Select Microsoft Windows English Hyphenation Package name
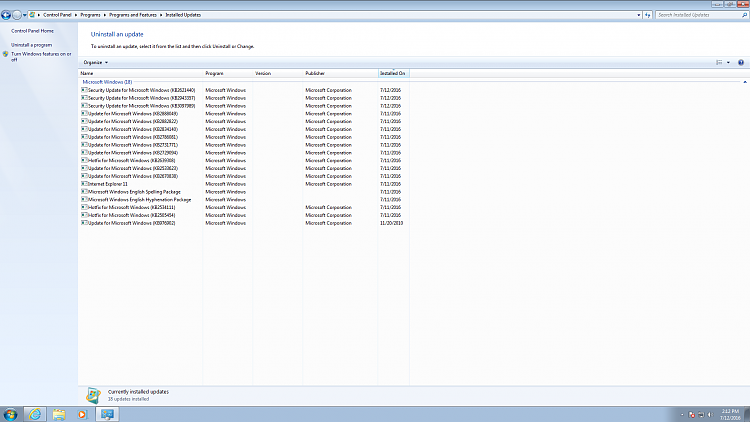 click(140, 200)
